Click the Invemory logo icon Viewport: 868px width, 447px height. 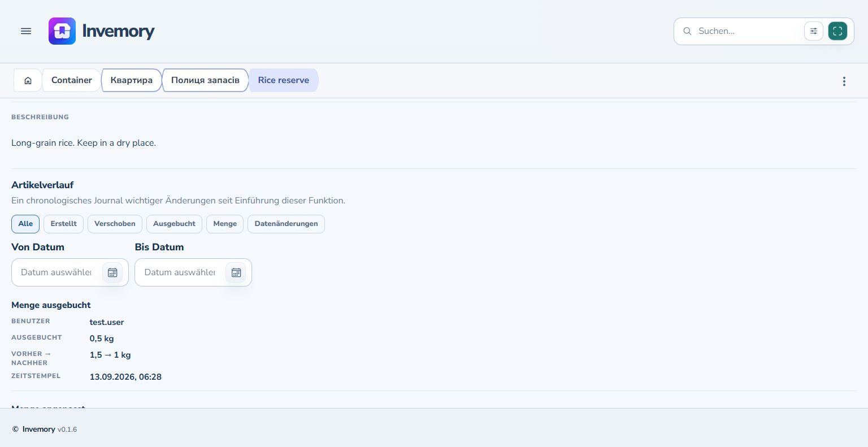tap(62, 31)
